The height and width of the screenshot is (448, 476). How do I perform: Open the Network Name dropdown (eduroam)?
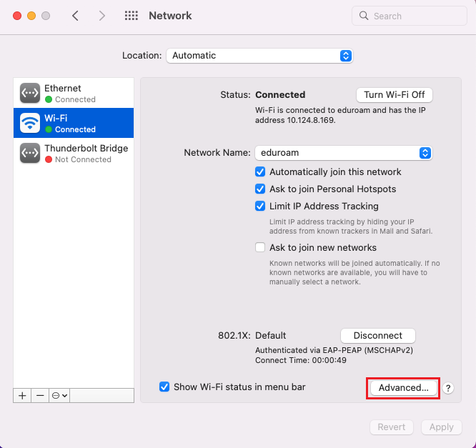pyautogui.click(x=343, y=153)
